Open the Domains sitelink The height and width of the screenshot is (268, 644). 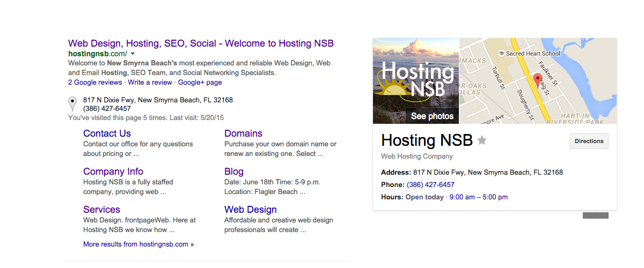pos(243,133)
